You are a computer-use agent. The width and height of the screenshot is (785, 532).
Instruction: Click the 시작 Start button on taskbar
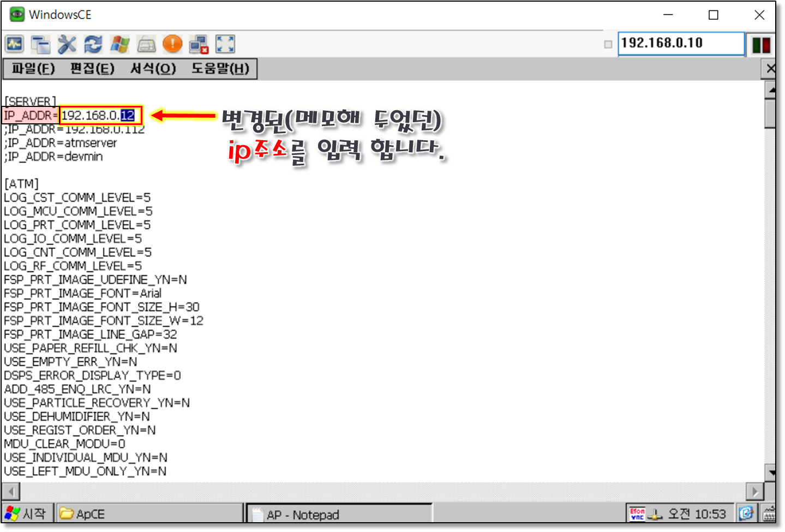tap(26, 514)
